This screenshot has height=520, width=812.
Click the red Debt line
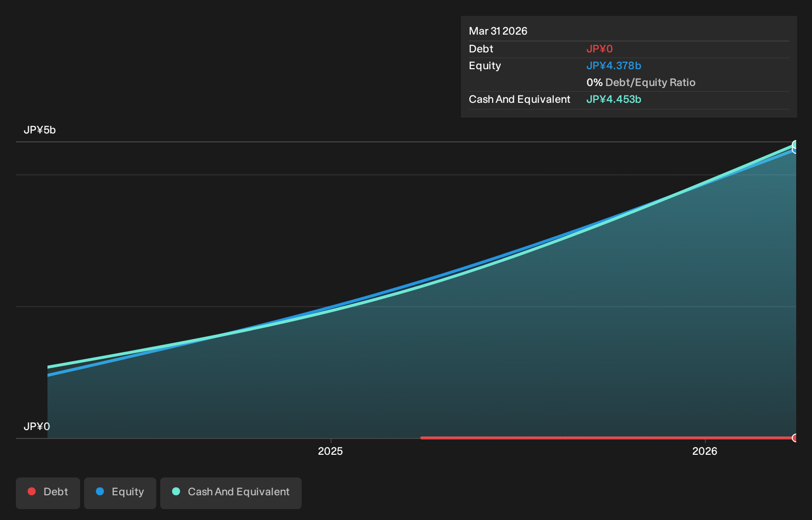607,438
